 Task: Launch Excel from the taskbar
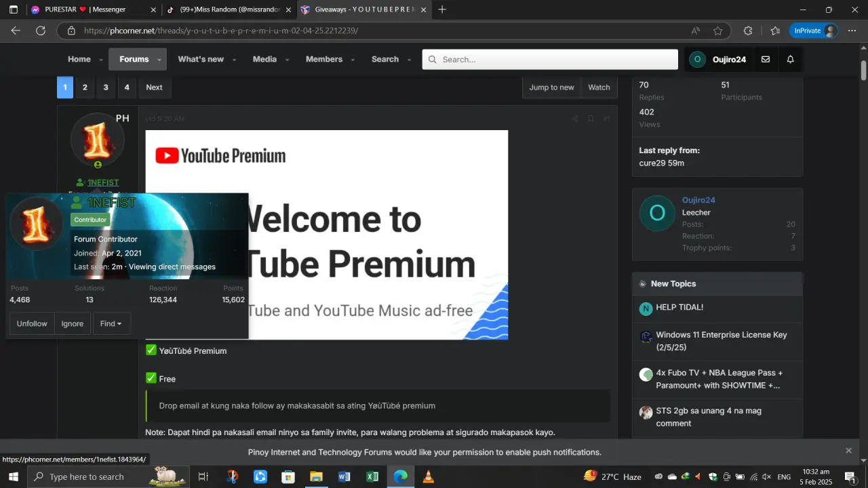[x=372, y=476]
